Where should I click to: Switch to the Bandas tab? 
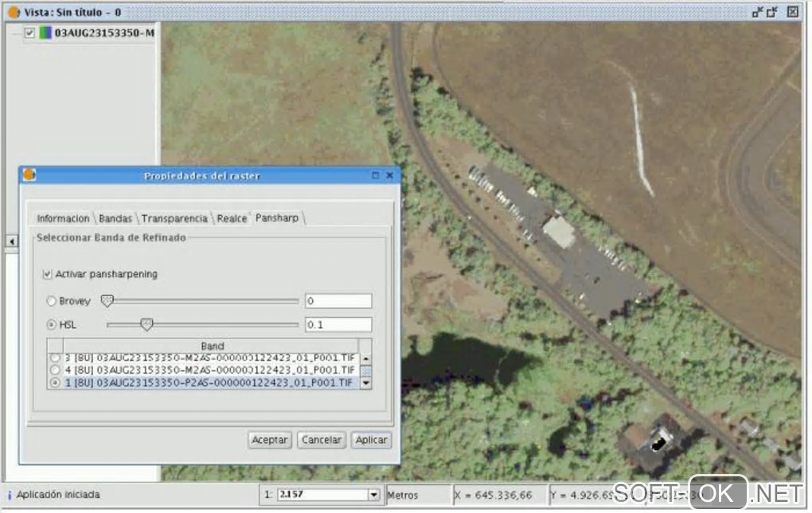pyautogui.click(x=115, y=219)
